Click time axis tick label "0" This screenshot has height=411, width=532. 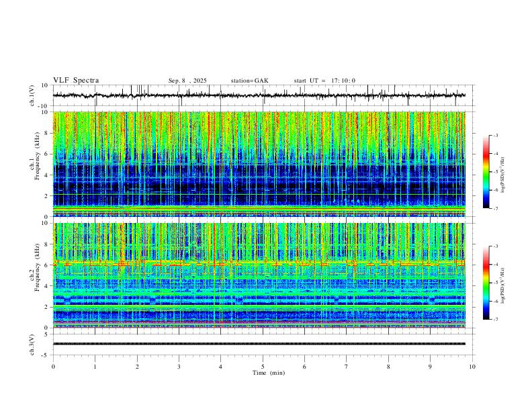(53, 367)
